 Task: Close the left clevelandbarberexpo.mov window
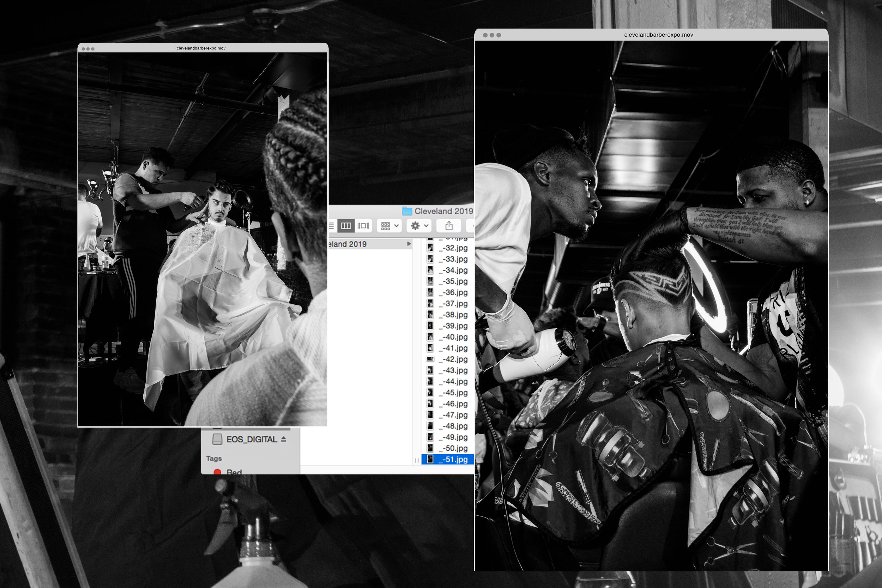(x=83, y=49)
